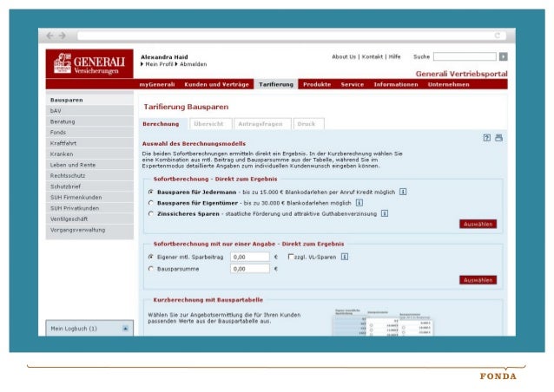
Task: Select Schutzbrief in the sidebar
Action: pos(89,186)
